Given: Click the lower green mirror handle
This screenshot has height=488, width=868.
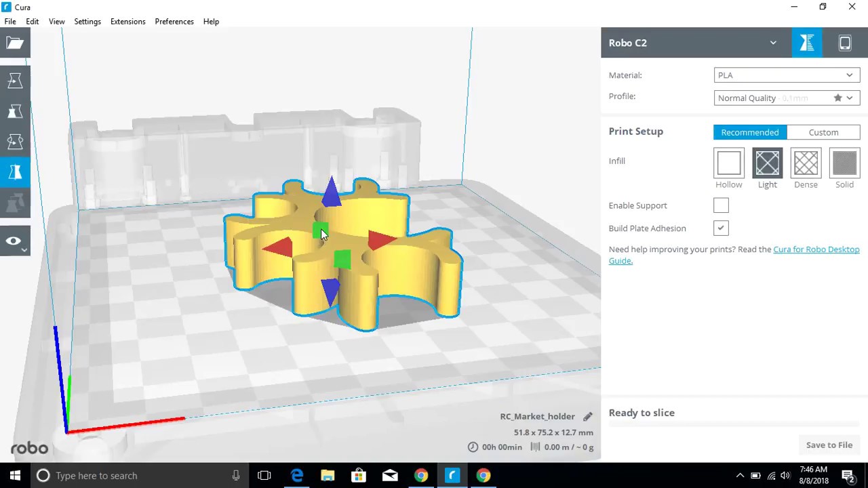Looking at the screenshot, I should coord(342,259).
